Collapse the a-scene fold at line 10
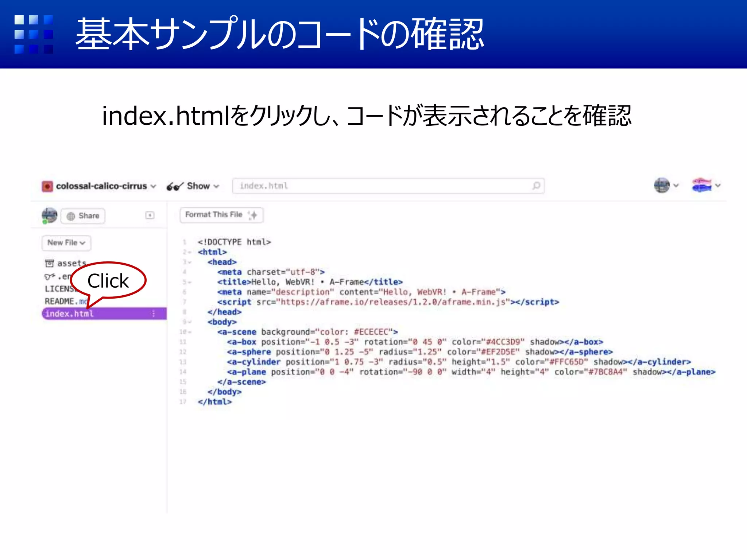The width and height of the screenshot is (747, 560). (190, 332)
